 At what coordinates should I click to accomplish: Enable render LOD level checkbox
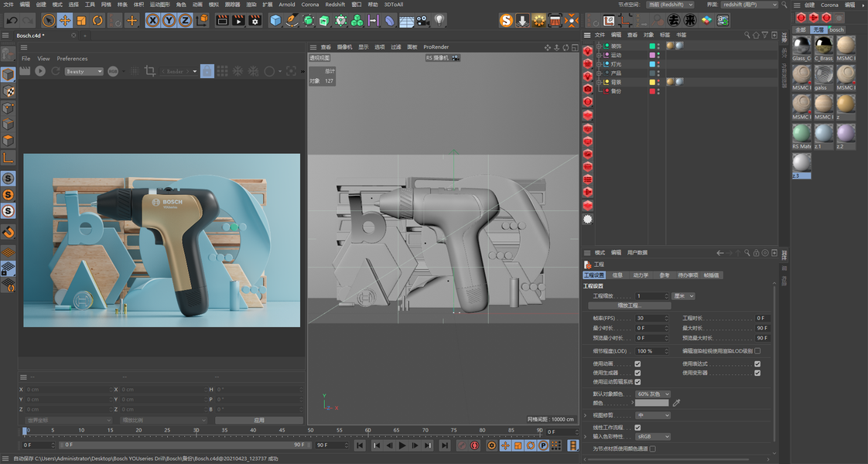757,350
